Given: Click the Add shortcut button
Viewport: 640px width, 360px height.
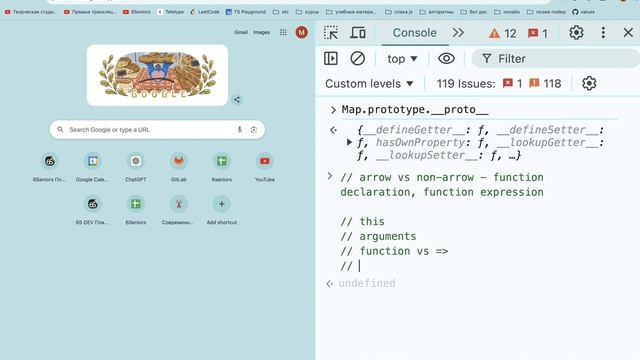Looking at the screenshot, I should [x=222, y=210].
